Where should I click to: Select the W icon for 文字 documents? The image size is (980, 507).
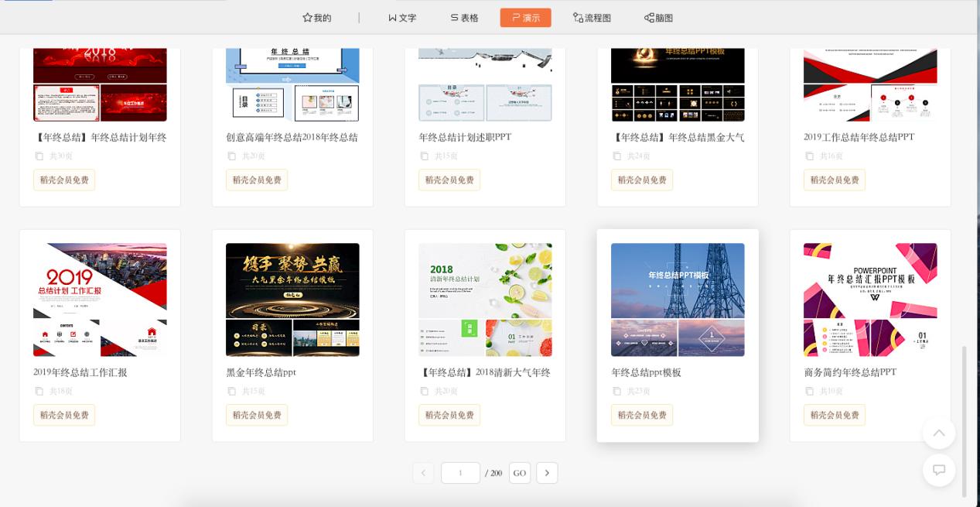[x=393, y=17]
